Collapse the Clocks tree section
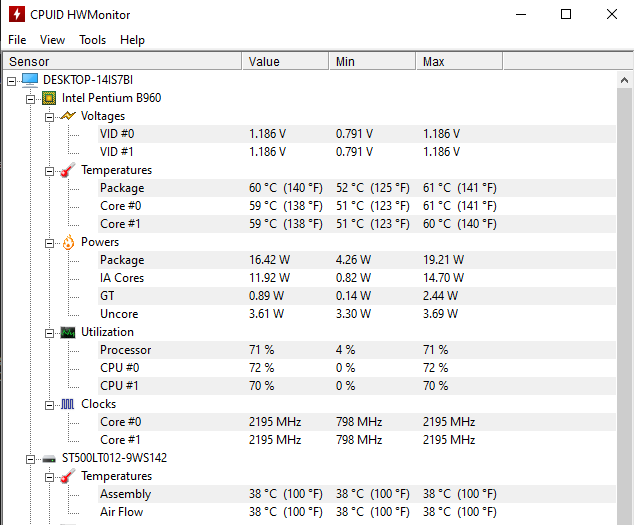The width and height of the screenshot is (634, 525). coord(49,405)
